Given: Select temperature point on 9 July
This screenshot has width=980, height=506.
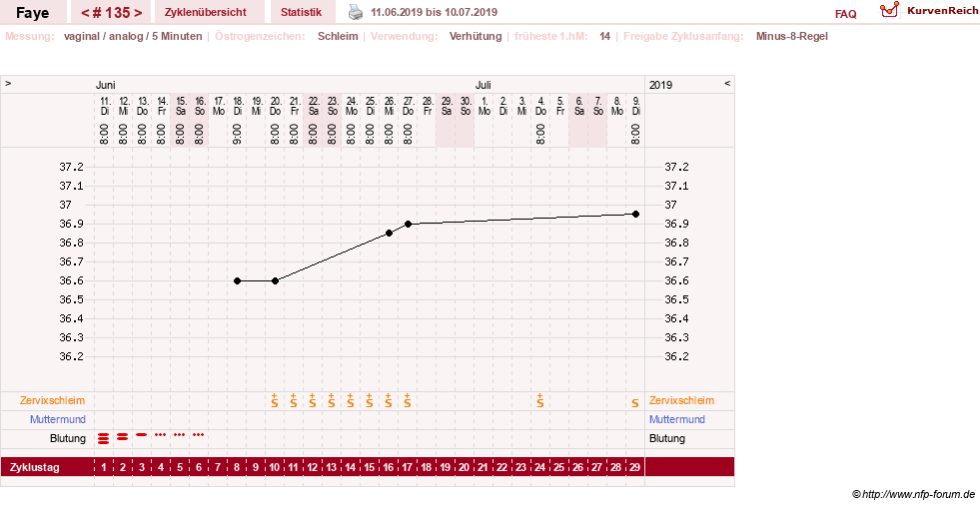Looking at the screenshot, I should tap(635, 215).
